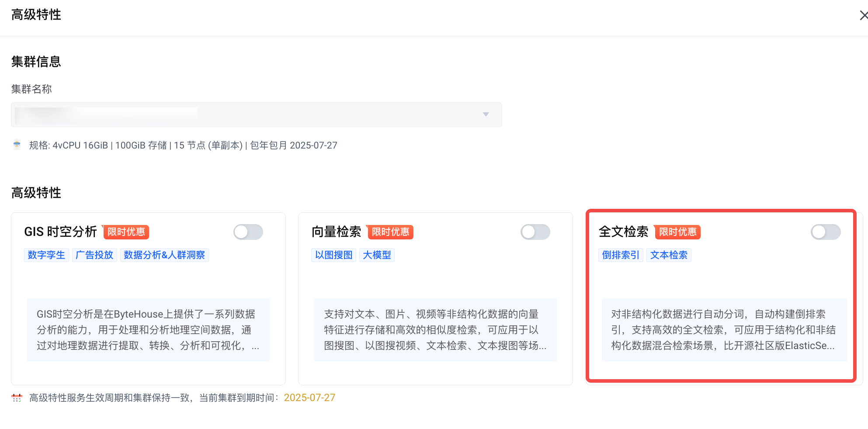Screen dimensions: 868x429
Task: Select the 大模型 tag
Action: coord(377,255)
